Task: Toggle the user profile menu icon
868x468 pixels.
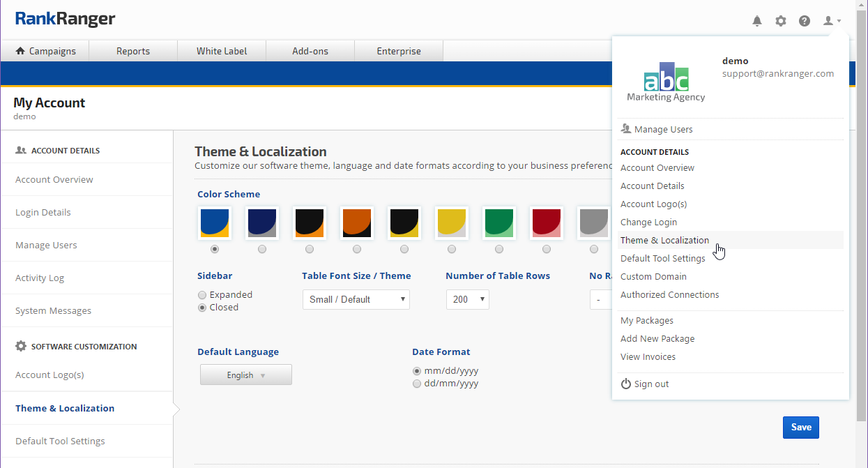Action: coord(832,21)
